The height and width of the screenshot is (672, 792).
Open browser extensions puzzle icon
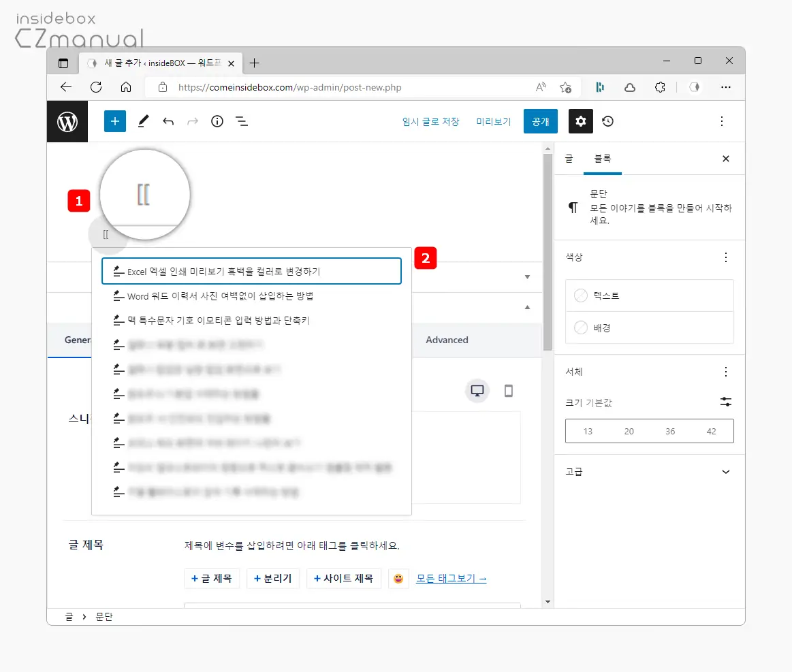tap(660, 87)
